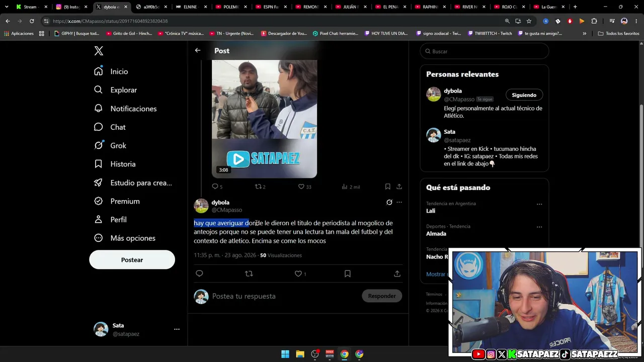644x362 pixels.
Task: Open a new browser tab
Action: tap(575, 7)
